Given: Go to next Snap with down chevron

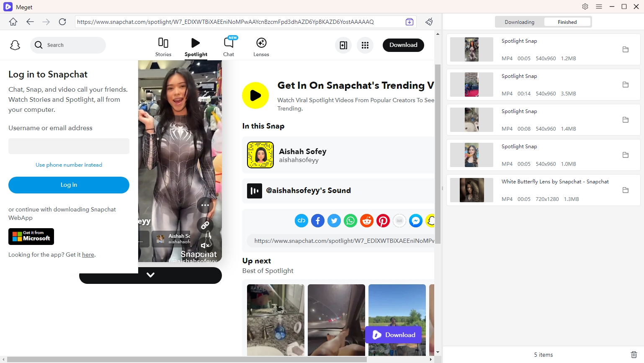Looking at the screenshot, I should point(150,275).
